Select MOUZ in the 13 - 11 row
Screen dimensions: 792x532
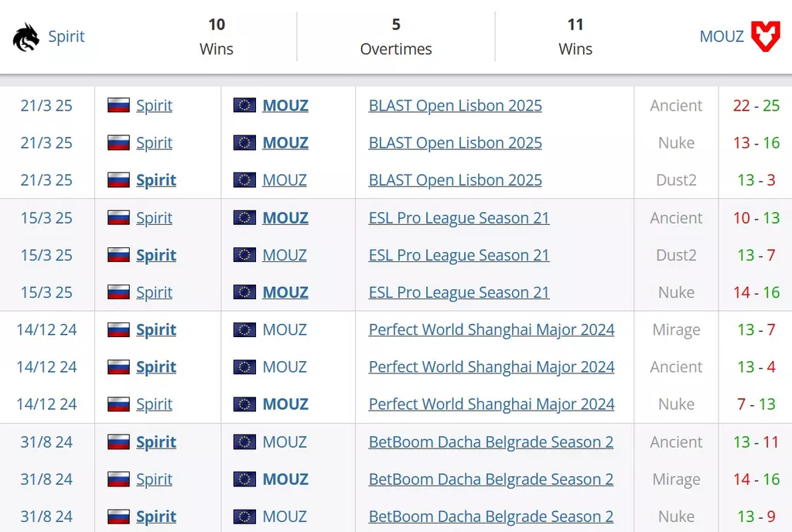coord(285,442)
